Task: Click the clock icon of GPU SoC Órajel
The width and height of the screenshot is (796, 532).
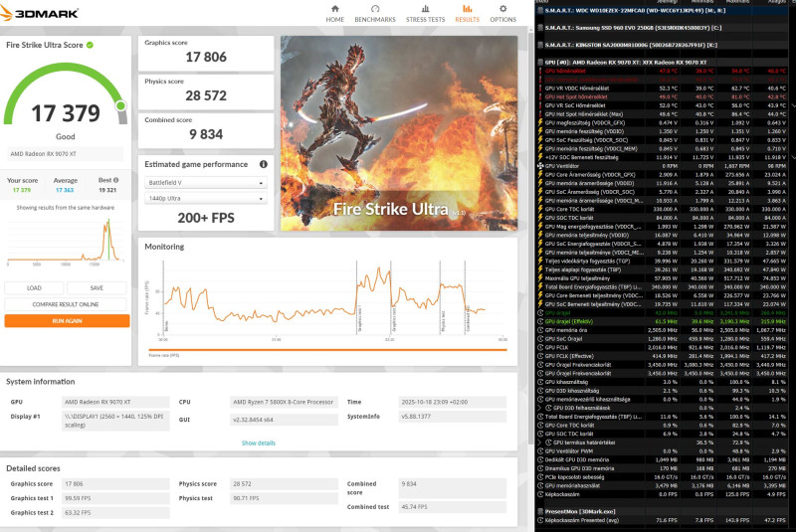Action: pyautogui.click(x=540, y=339)
